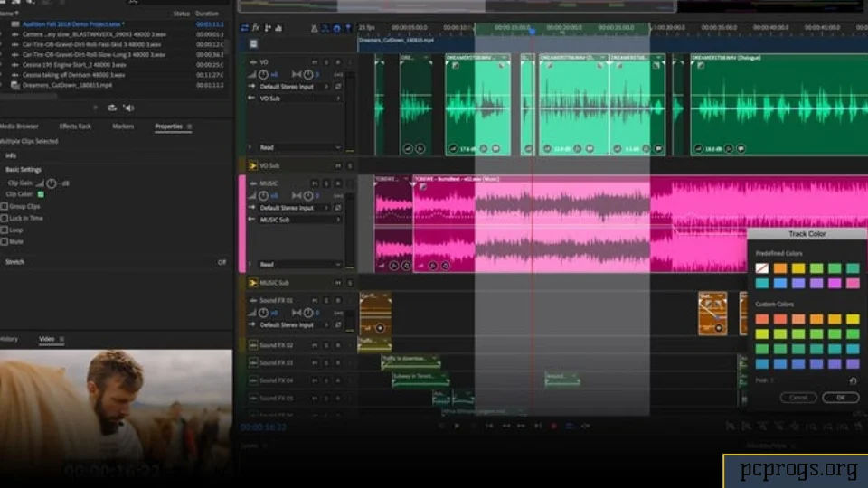Open the MUSIC track Read automation dropdown
Viewport: 868px width, 488px height.
coord(299,265)
